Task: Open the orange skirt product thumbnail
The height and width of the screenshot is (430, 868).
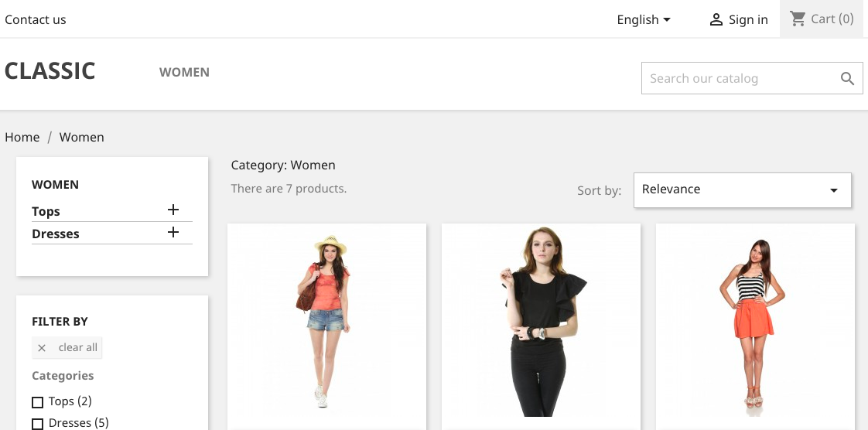Action: [755, 326]
